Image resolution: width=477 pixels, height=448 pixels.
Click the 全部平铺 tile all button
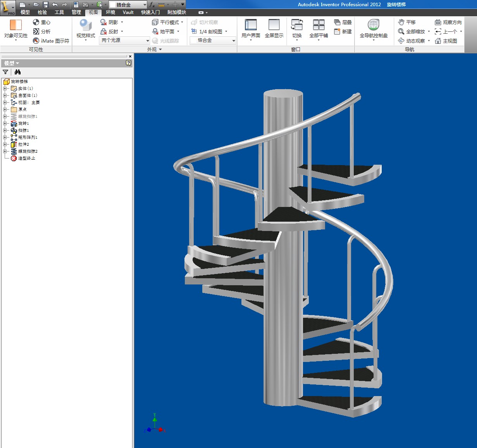(x=319, y=28)
